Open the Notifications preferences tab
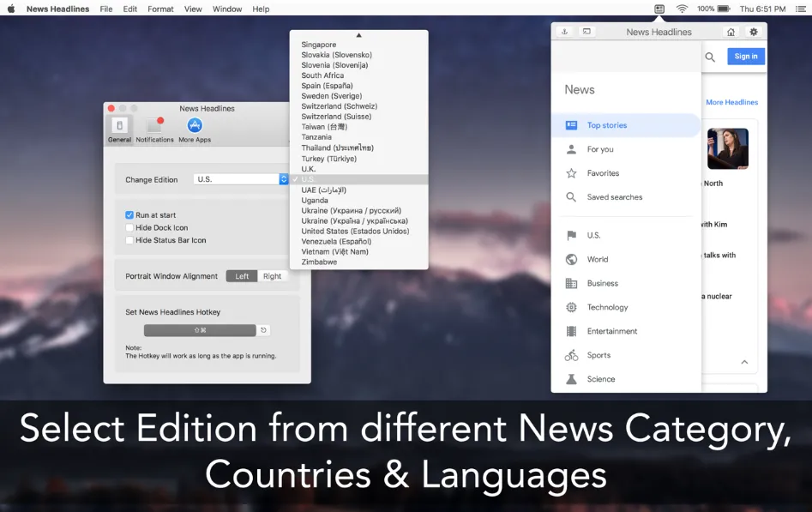812x512 pixels. pyautogui.click(x=154, y=130)
